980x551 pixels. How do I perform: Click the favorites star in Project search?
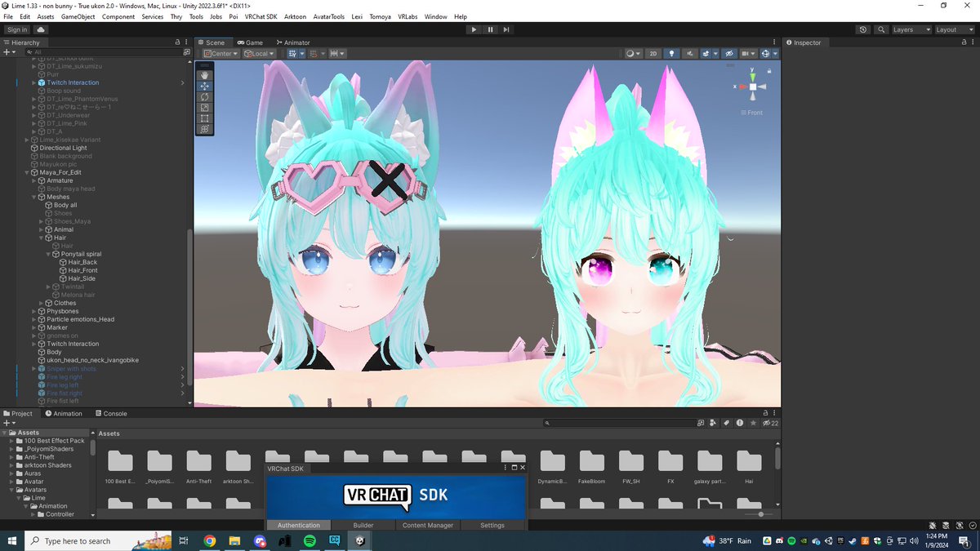click(x=752, y=423)
